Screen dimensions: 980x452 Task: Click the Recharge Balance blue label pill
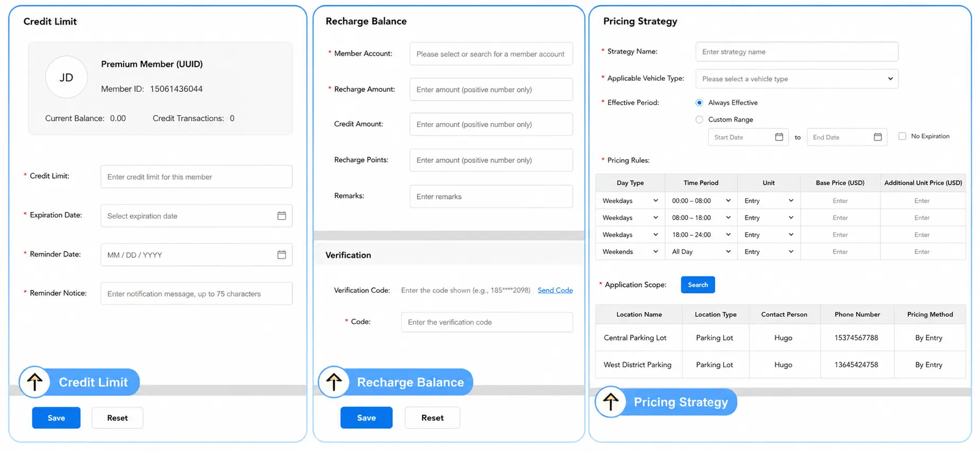click(x=410, y=382)
